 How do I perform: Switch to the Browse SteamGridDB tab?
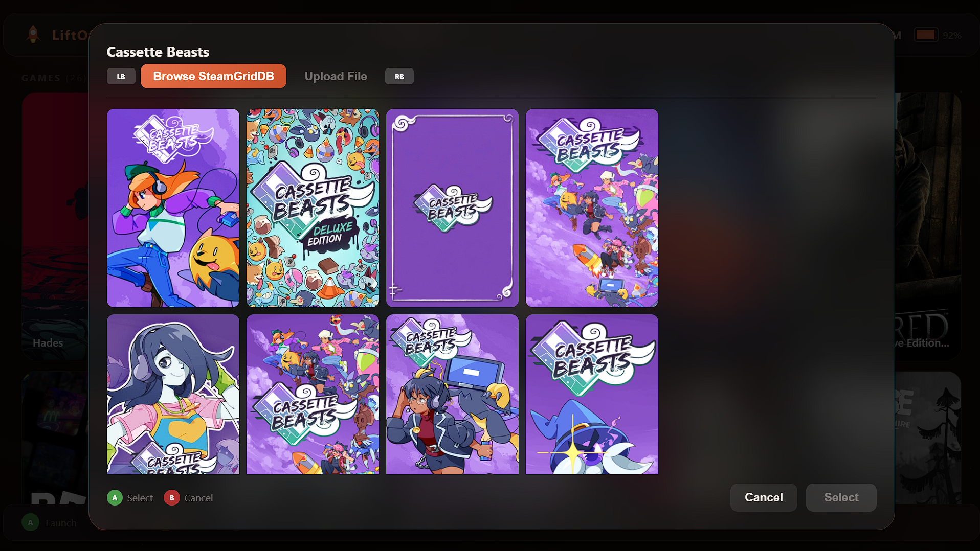click(213, 76)
